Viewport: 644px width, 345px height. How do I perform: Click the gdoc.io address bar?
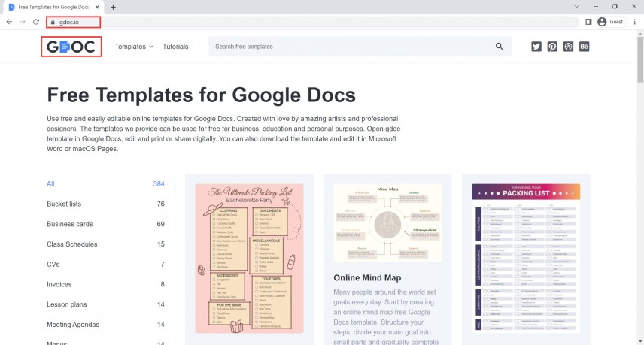[312, 22]
